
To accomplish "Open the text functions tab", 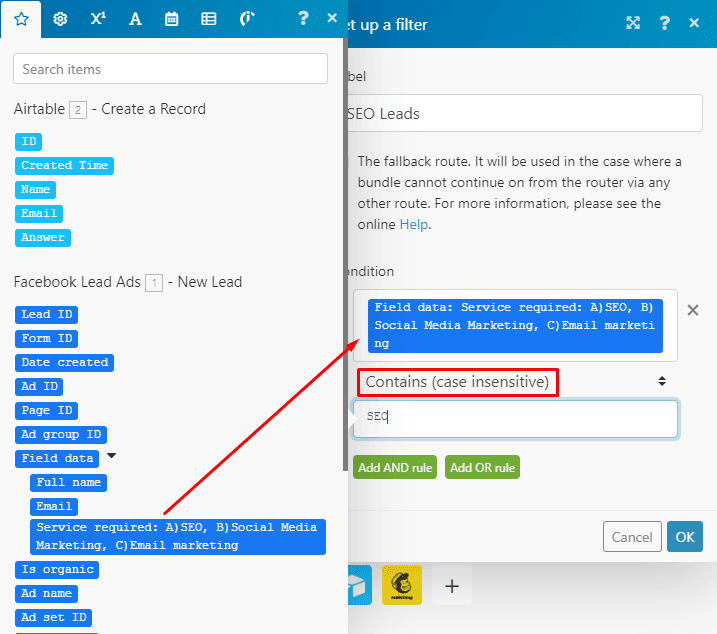I will click(135, 19).
